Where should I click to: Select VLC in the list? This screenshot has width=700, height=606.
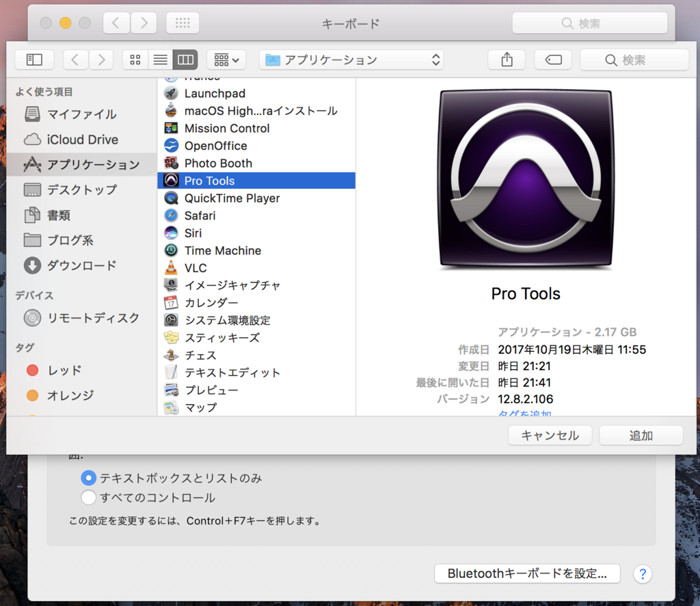pos(256,268)
